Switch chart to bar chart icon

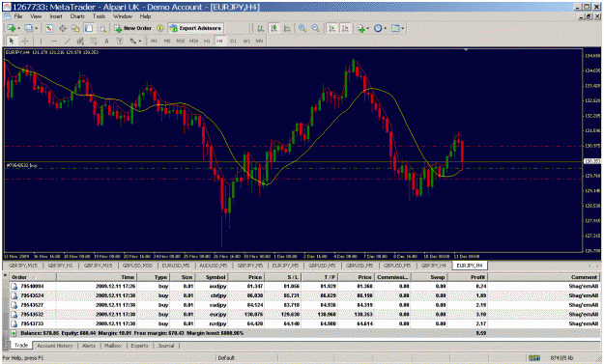(260, 28)
